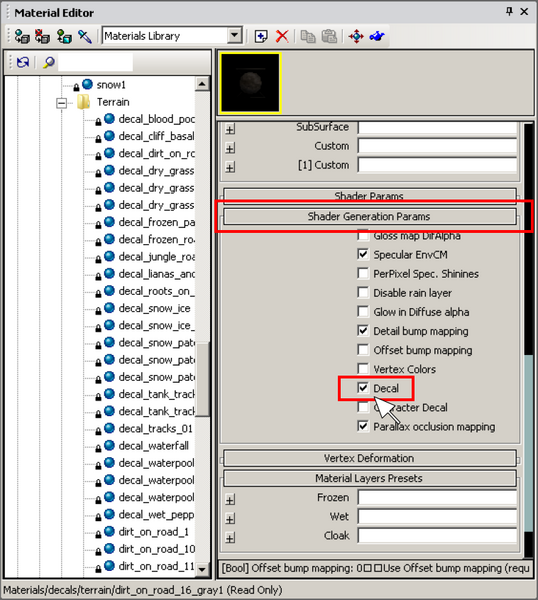Viewport: 538px width, 600px height.
Task: Click the get material from selection icon
Action: (x=64, y=36)
